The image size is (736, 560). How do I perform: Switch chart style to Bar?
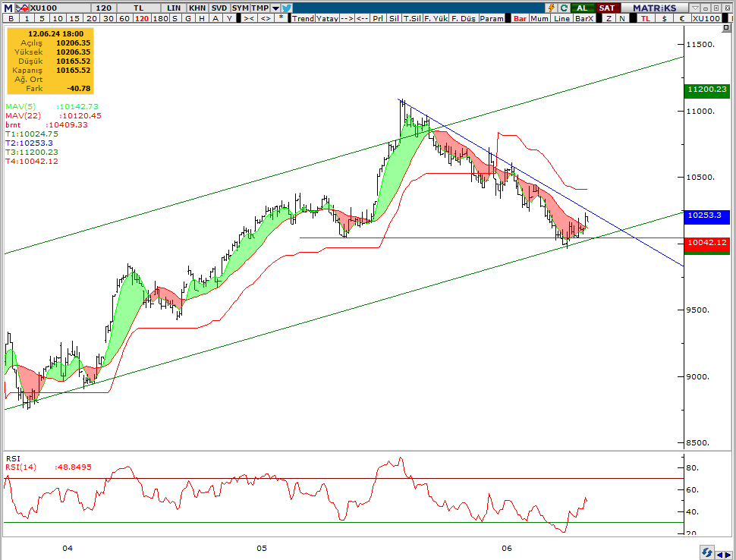(x=520, y=18)
